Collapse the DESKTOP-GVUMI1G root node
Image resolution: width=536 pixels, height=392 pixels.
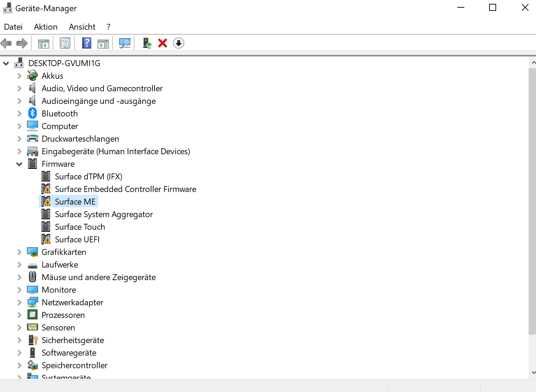coord(6,63)
